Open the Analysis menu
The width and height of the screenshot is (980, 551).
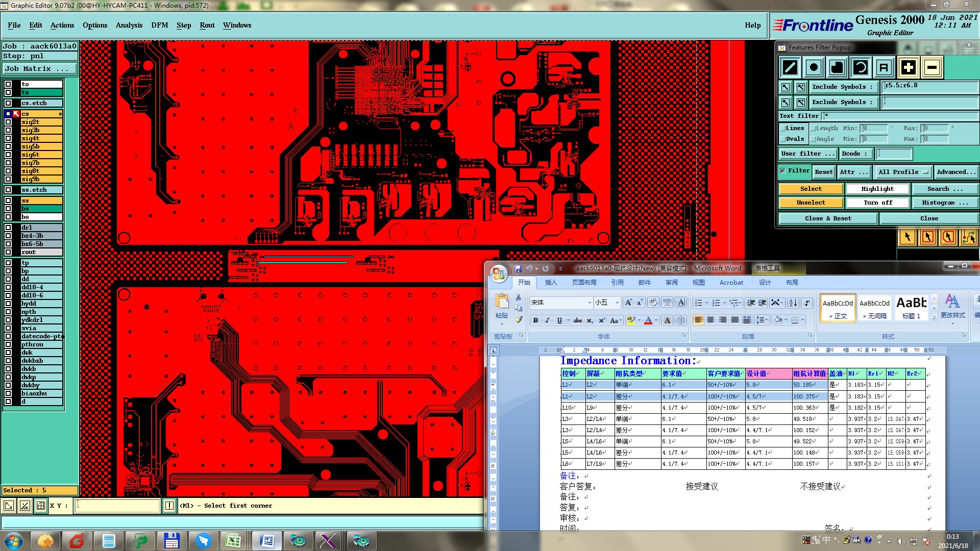tap(129, 25)
